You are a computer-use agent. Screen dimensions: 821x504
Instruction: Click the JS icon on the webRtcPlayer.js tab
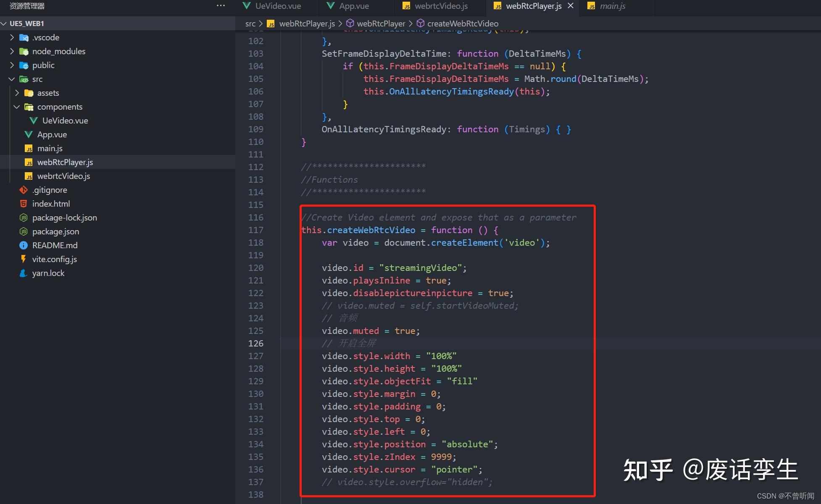497,6
